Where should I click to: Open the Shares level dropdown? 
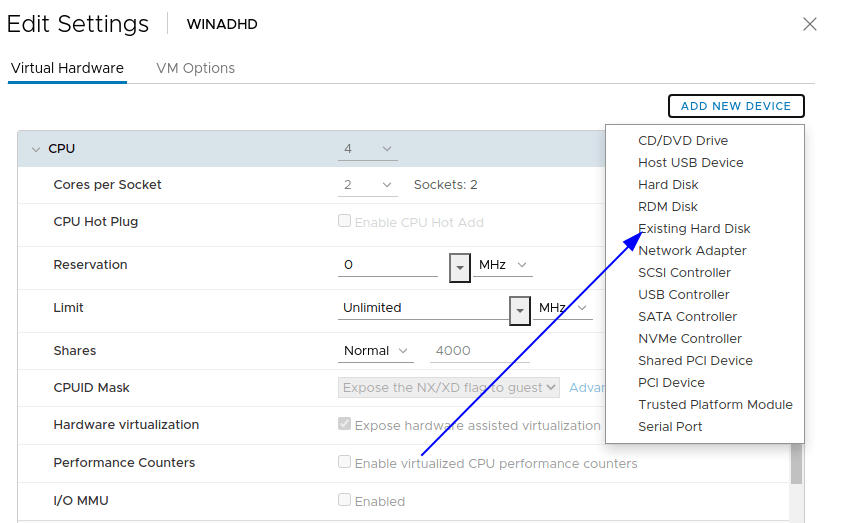click(x=377, y=351)
